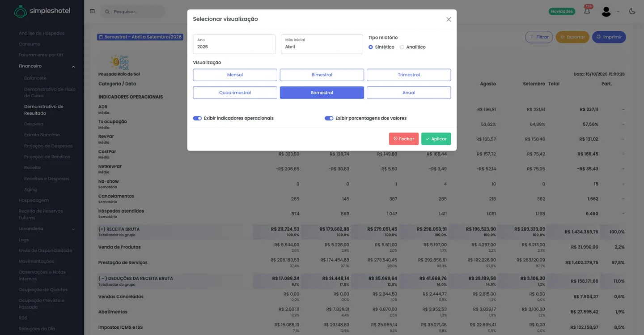The height and width of the screenshot is (335, 644).
Task: Select the Analítico report type
Action: 402,47
